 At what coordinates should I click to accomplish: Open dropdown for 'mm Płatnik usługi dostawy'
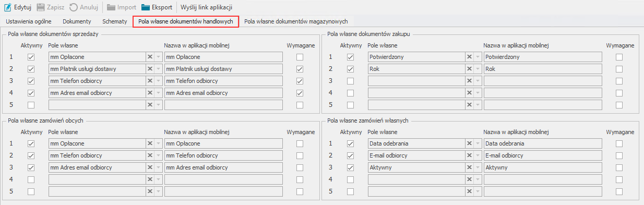click(x=159, y=69)
